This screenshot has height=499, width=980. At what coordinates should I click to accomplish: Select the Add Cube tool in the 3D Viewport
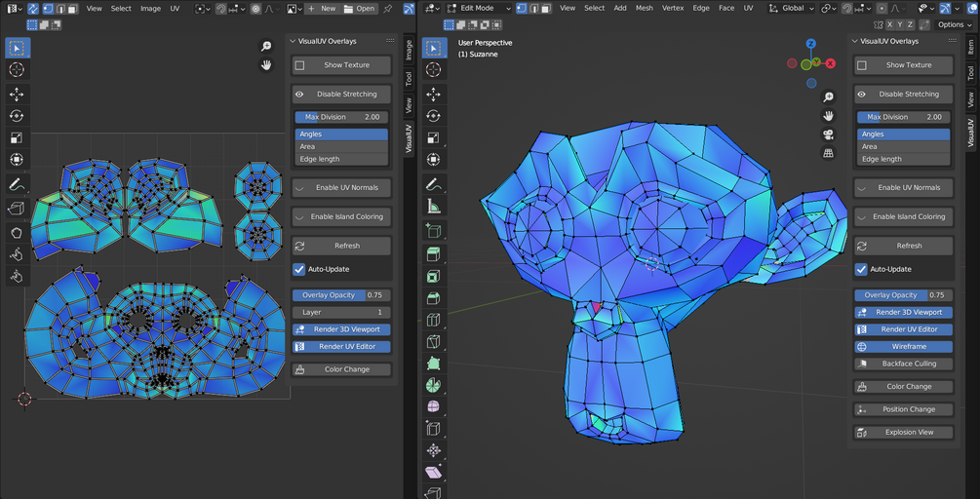434,230
